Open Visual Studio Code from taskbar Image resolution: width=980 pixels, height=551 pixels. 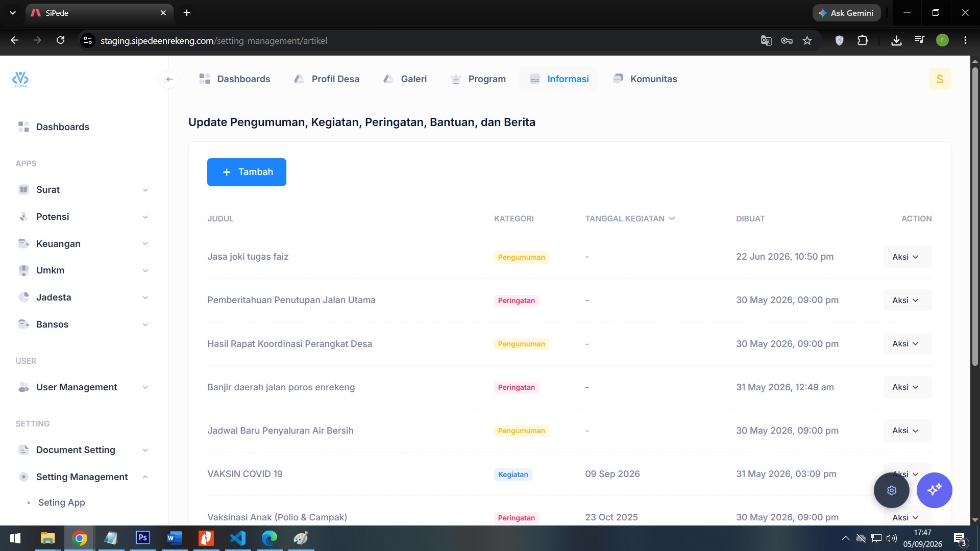point(238,538)
